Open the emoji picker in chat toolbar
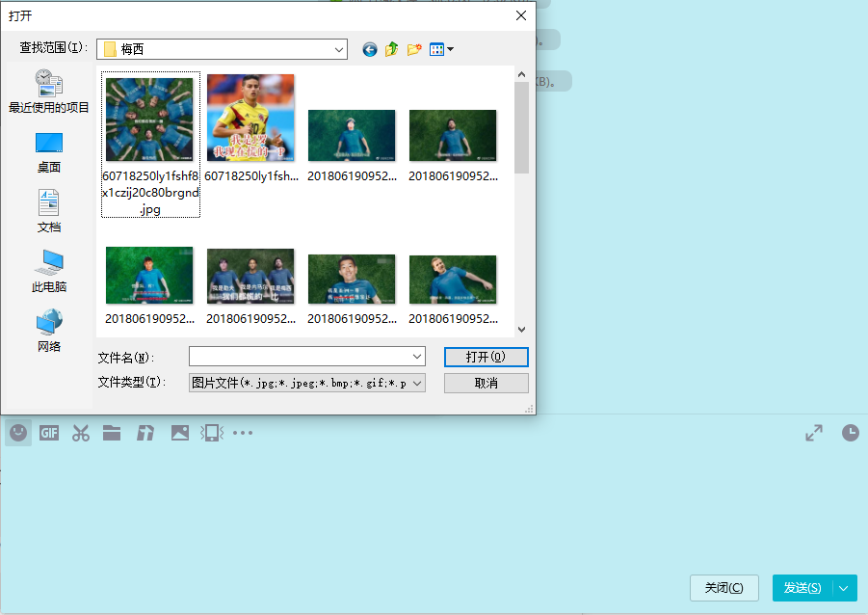This screenshot has width=868, height=615. coord(18,433)
